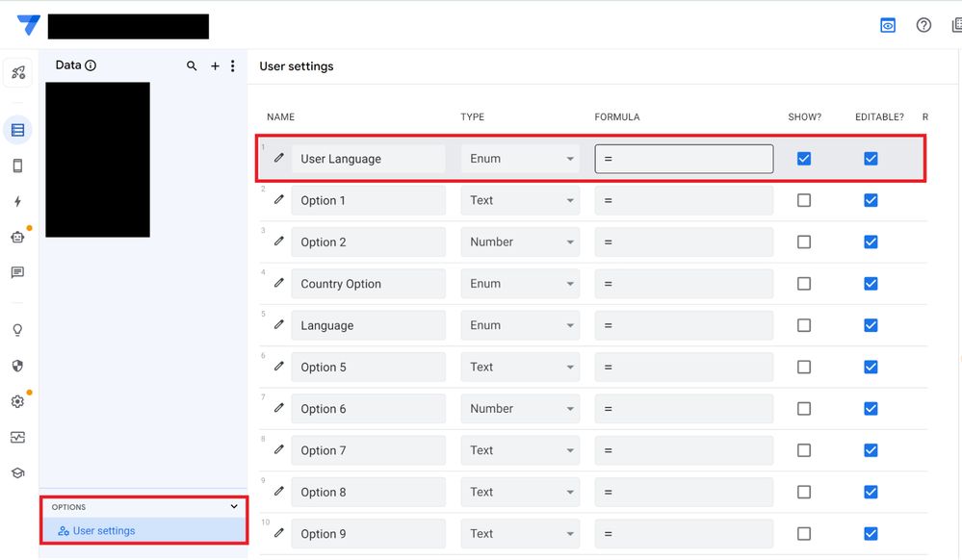The image size is (962, 560).
Task: Edit Option 1 column with pencil
Action: click(279, 200)
